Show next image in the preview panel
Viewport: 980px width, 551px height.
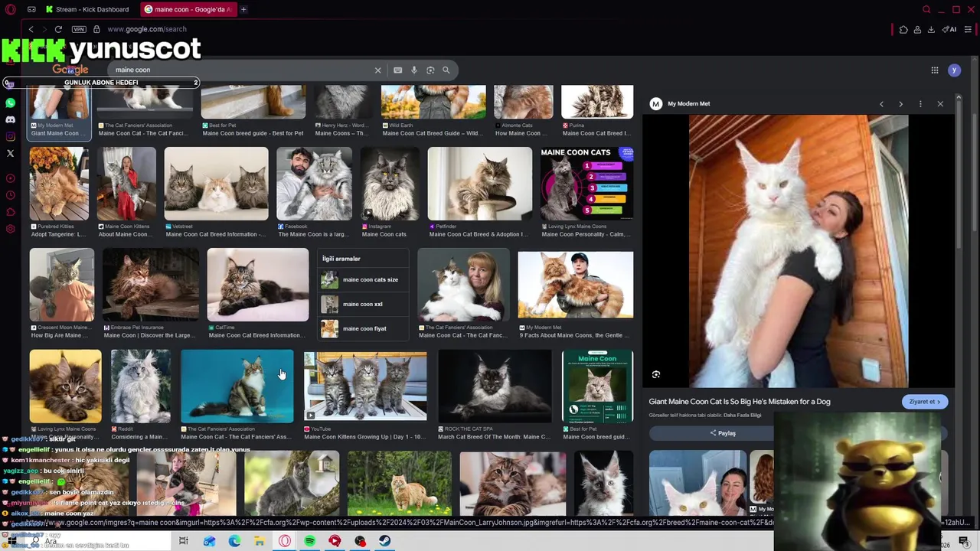pyautogui.click(x=900, y=103)
